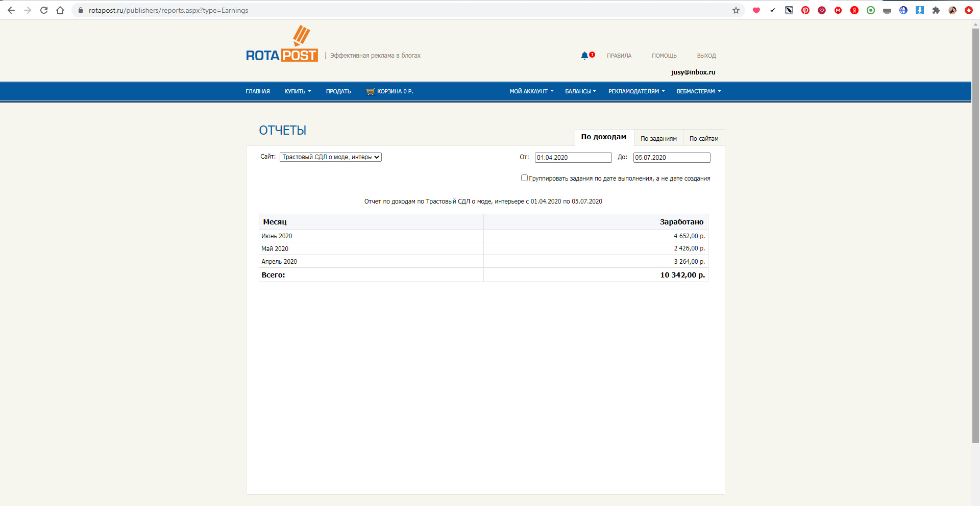Go to ГЛАВНАЯ in the navigation bar
The image size is (980, 506).
point(258,91)
